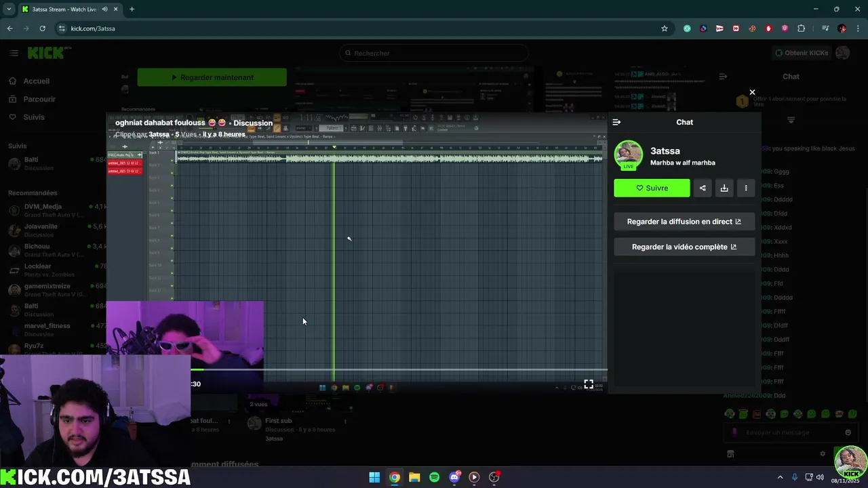Open the Kick user profile avatar
This screenshot has width=868, height=488.
[x=843, y=53]
